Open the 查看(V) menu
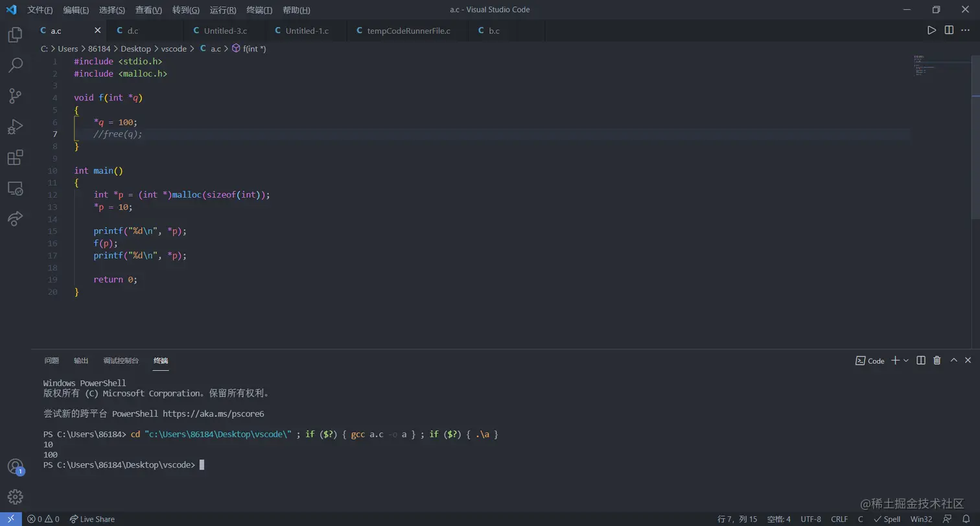The width and height of the screenshot is (980, 526). [149, 10]
